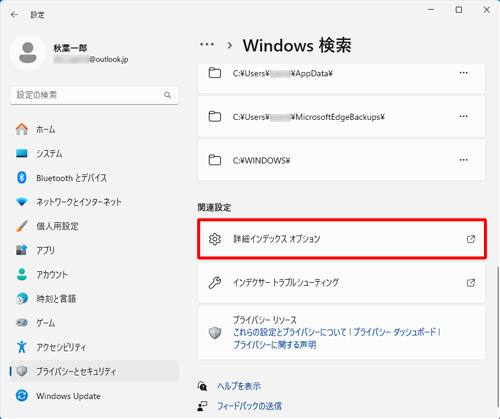500x419 pixels.
Task: Click the ホーム house icon
Action: [x=22, y=129]
